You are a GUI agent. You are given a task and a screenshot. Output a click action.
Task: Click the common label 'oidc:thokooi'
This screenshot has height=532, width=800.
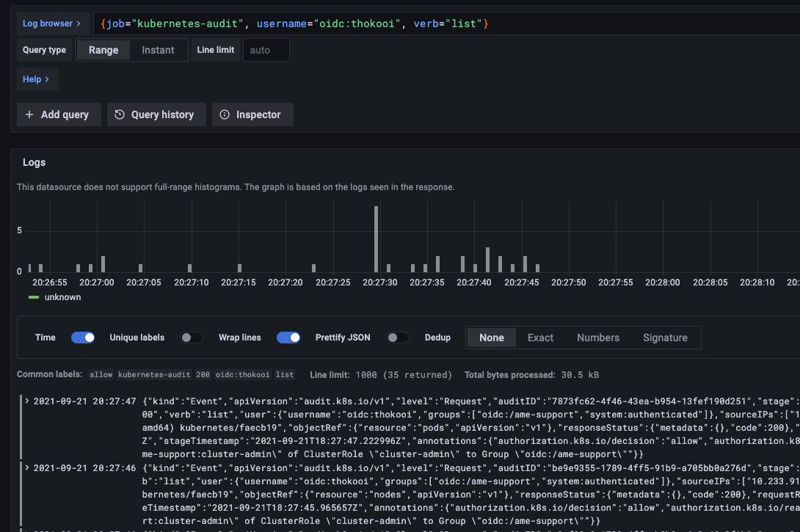click(242, 375)
